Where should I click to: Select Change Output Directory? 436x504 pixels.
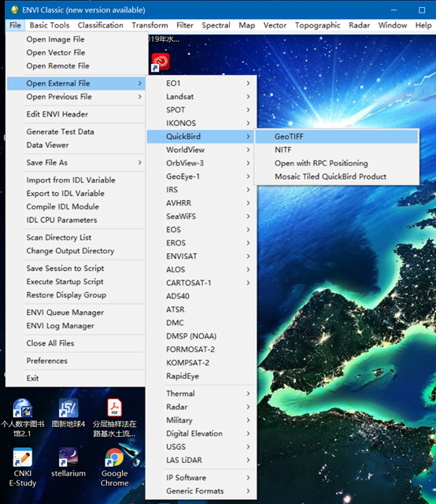coord(76,250)
